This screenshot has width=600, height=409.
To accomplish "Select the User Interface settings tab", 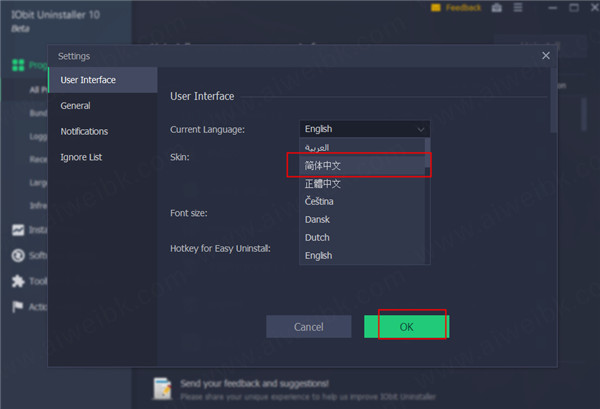I will click(88, 79).
